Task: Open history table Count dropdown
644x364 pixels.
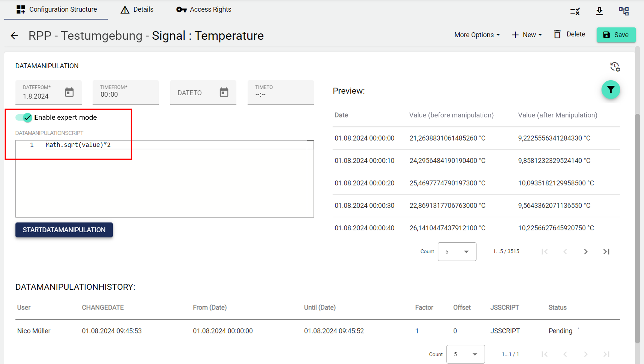Action: [465, 354]
